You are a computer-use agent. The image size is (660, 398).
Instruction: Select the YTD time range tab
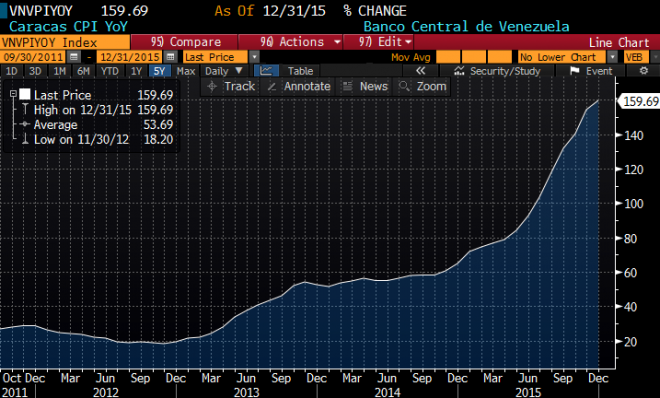pos(109,71)
